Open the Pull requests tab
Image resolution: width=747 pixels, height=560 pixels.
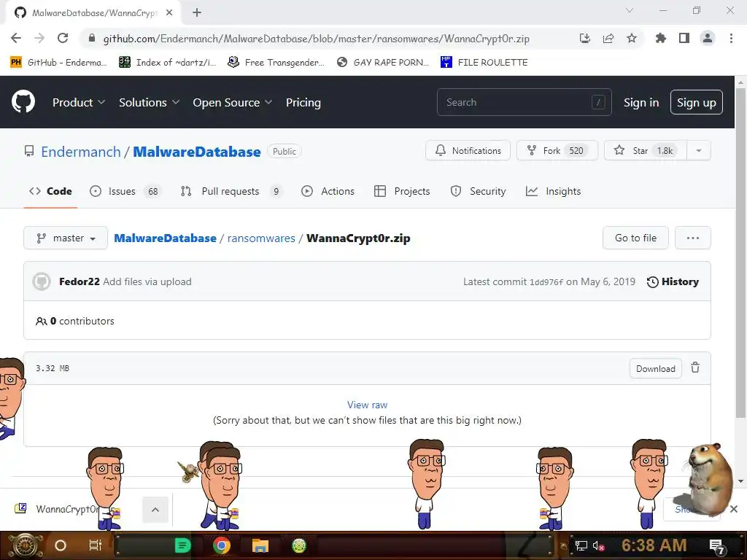[231, 191]
